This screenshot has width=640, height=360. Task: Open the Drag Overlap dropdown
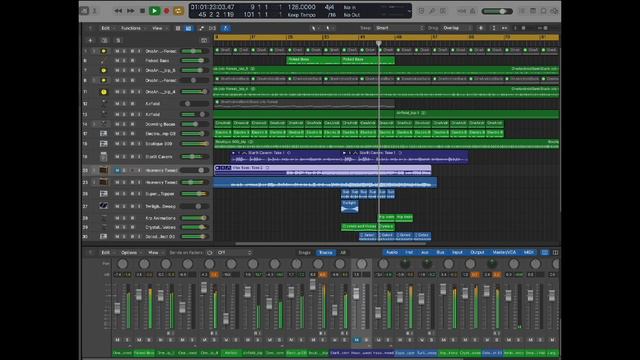coord(456,28)
